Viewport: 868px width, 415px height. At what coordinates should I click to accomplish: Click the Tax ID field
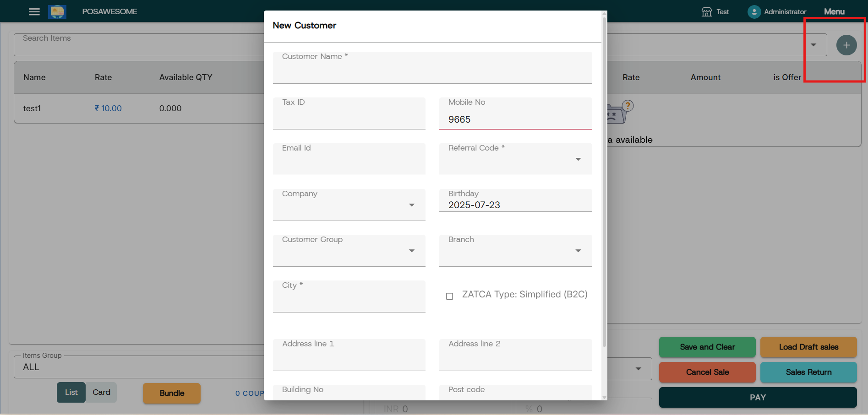tap(349, 113)
